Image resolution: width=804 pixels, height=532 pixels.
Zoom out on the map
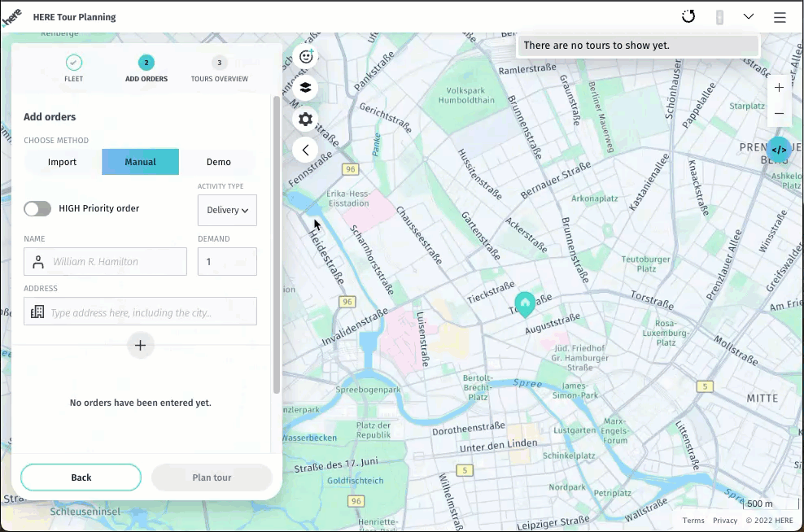point(779,113)
